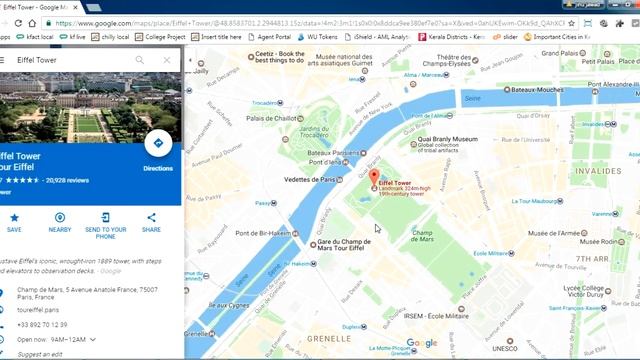Click the Champ de Mars park label

pos(422,236)
